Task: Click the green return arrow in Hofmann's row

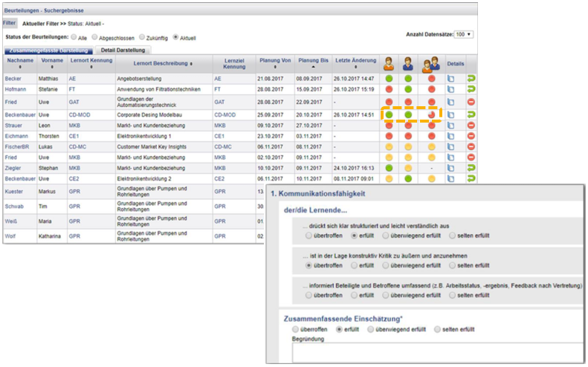Action: (x=471, y=89)
